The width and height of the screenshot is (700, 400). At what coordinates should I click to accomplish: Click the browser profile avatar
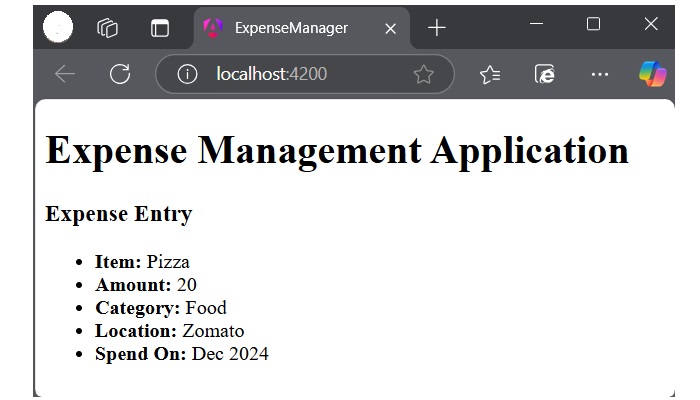(x=58, y=27)
